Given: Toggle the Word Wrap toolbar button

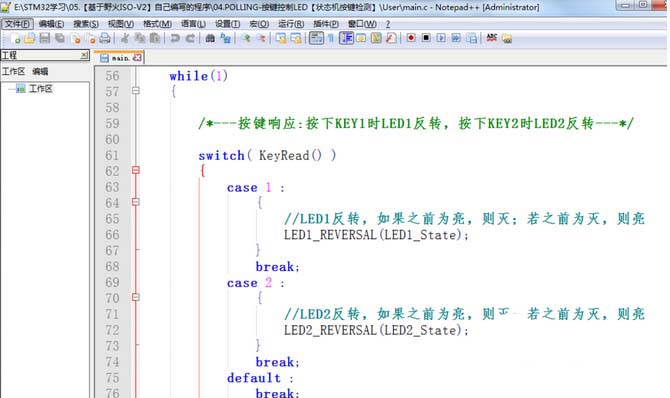Looking at the screenshot, I should (316, 38).
